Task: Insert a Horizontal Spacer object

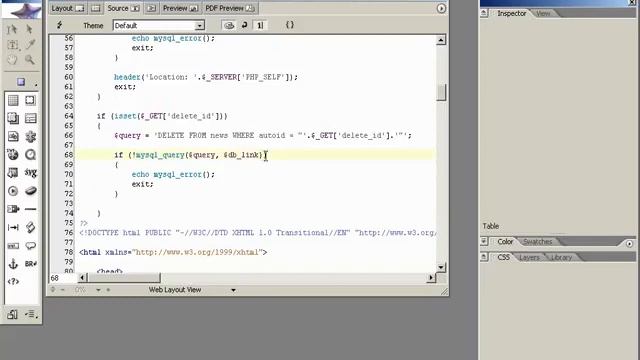Action: click(x=13, y=227)
